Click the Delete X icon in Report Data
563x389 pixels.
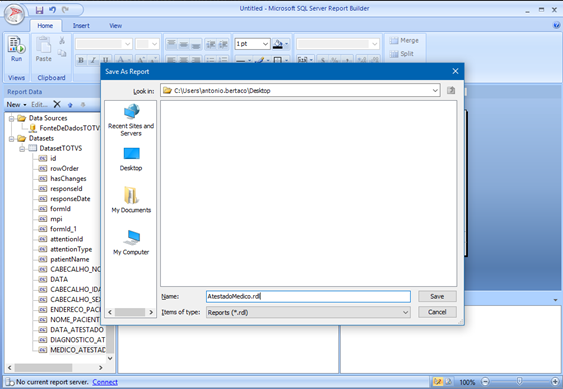[57, 104]
